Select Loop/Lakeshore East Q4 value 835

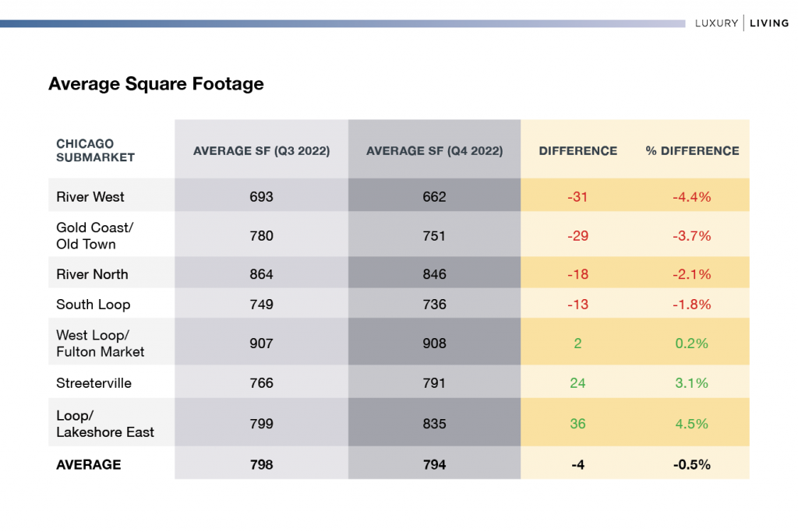tap(434, 424)
